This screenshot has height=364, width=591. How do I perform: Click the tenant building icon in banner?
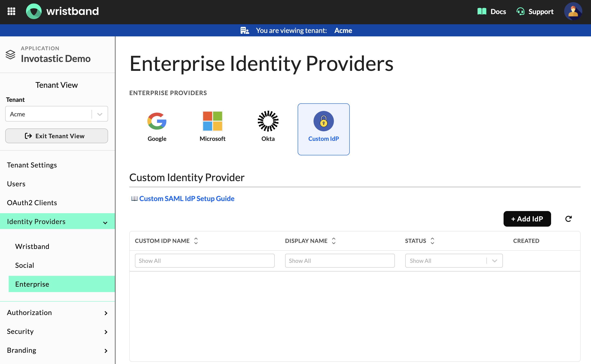245,31
